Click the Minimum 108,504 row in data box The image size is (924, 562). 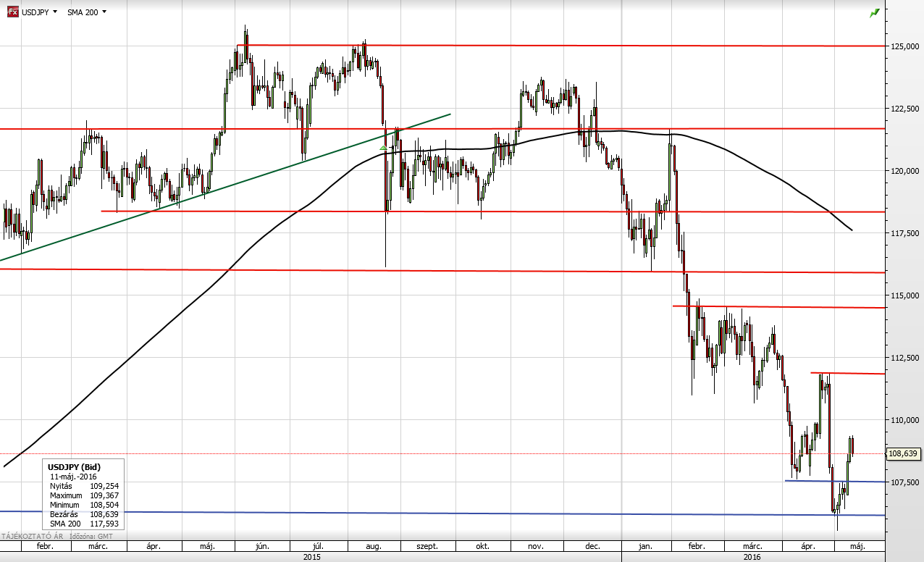click(x=84, y=505)
